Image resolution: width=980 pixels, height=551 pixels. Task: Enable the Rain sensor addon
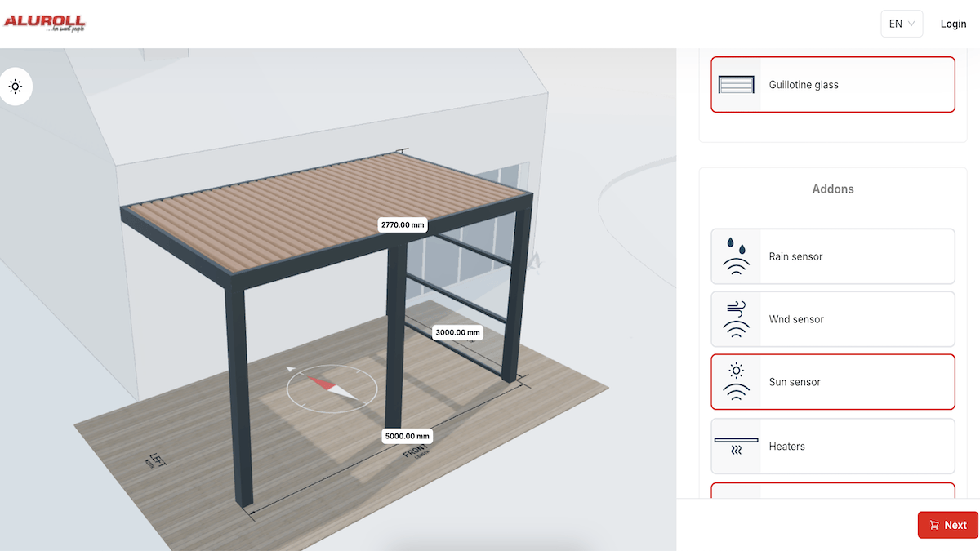coord(833,256)
